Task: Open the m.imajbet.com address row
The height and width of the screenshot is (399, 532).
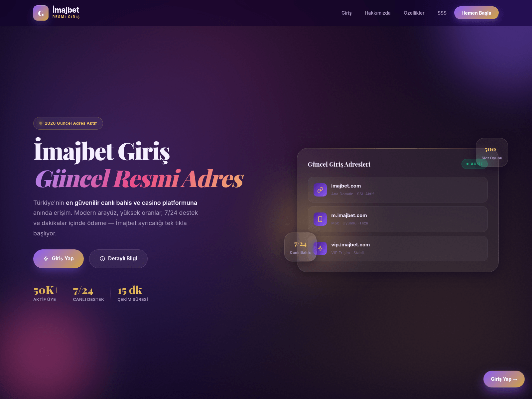Action: [398, 219]
